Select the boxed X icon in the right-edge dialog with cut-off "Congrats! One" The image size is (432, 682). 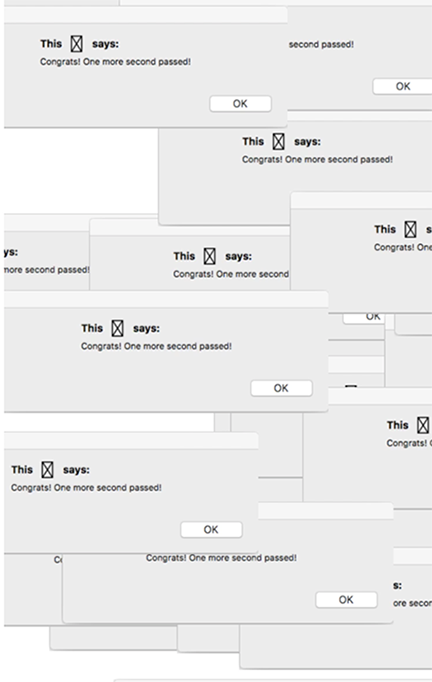(410, 229)
